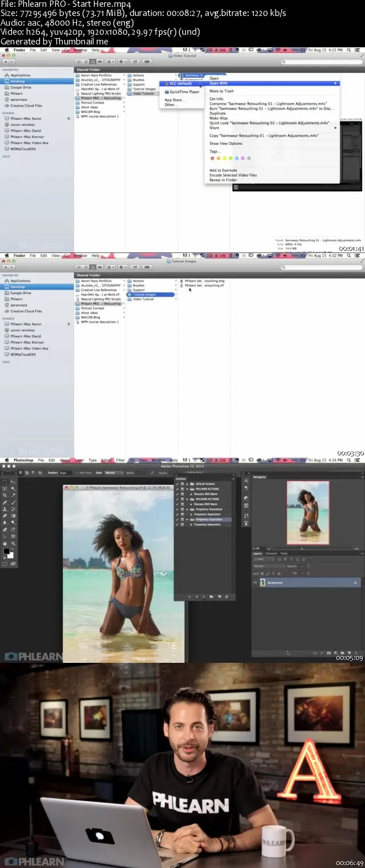This screenshot has width=365, height=868.
Task: Select the Rectangular Marquee tool in Photoshop
Action: [5, 482]
